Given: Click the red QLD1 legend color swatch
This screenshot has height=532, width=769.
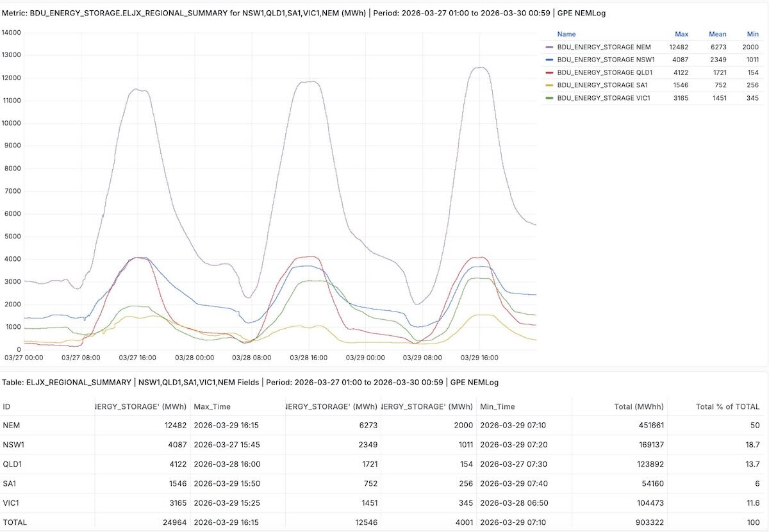Looking at the screenshot, I should [549, 72].
